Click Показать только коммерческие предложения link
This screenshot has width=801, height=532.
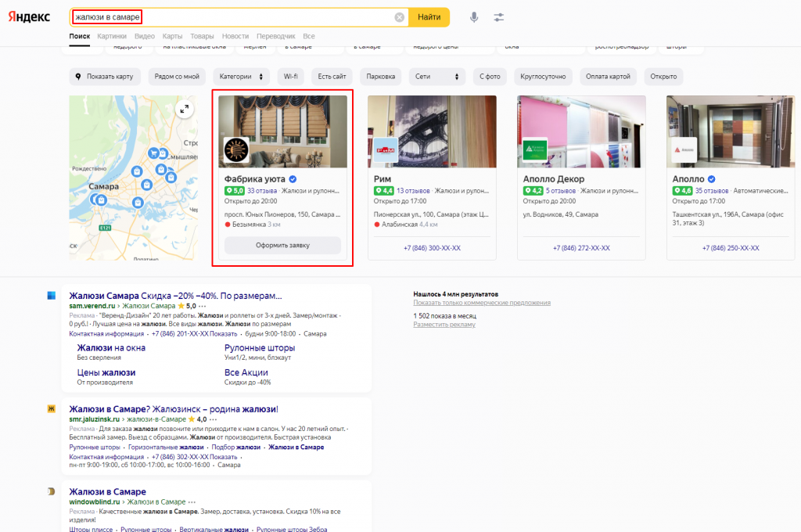[x=482, y=303]
